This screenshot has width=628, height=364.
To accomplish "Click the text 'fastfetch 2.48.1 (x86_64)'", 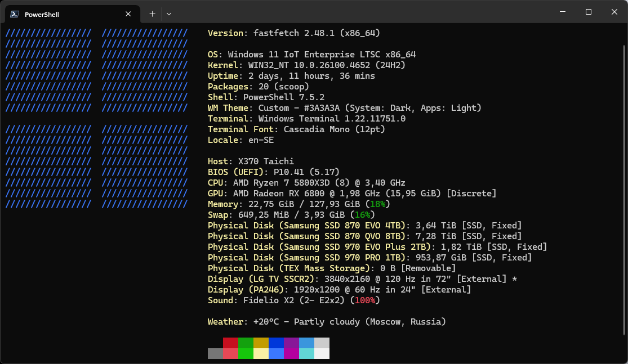I will (317, 33).
